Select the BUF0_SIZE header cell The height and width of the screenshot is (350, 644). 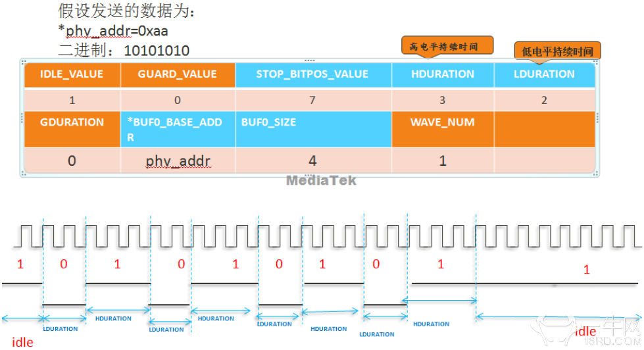tap(313, 129)
